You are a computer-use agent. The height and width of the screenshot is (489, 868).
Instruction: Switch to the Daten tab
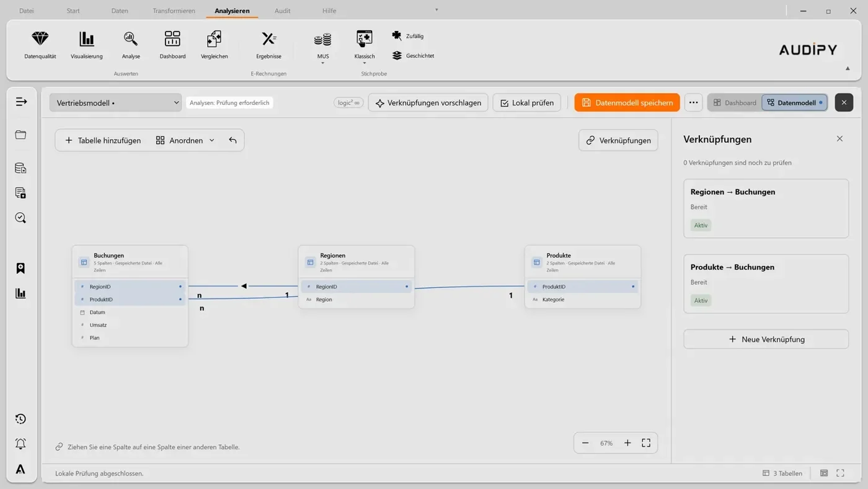[120, 11]
